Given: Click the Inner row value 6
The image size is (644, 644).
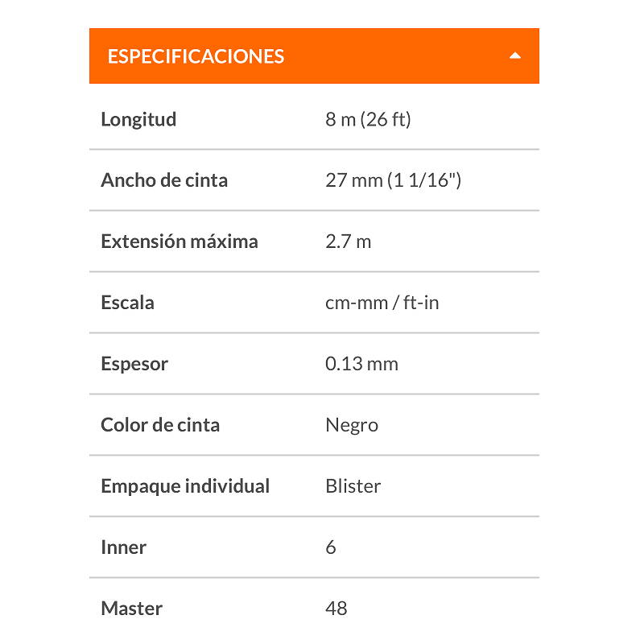Looking at the screenshot, I should (x=330, y=547).
